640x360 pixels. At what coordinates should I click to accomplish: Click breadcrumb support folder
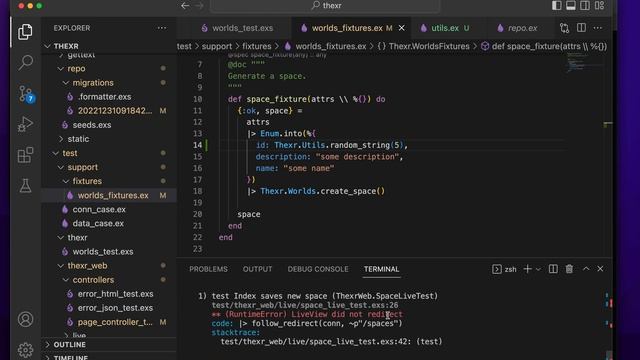217,46
